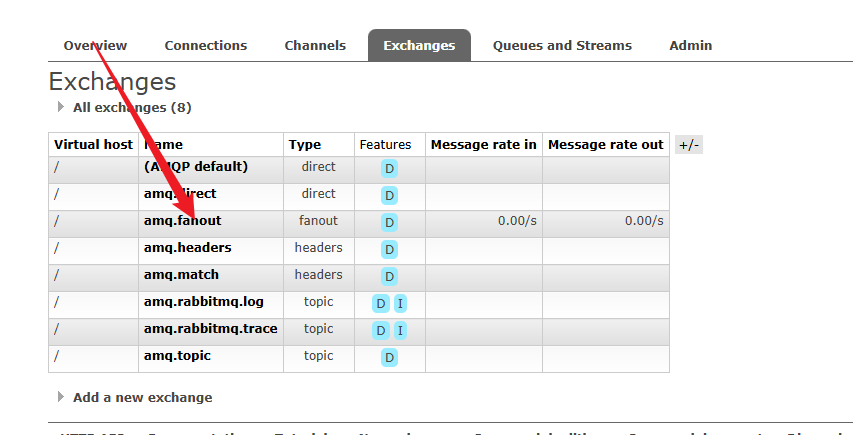Sort by the Name column header
The height and width of the screenshot is (435, 853).
coord(163,145)
